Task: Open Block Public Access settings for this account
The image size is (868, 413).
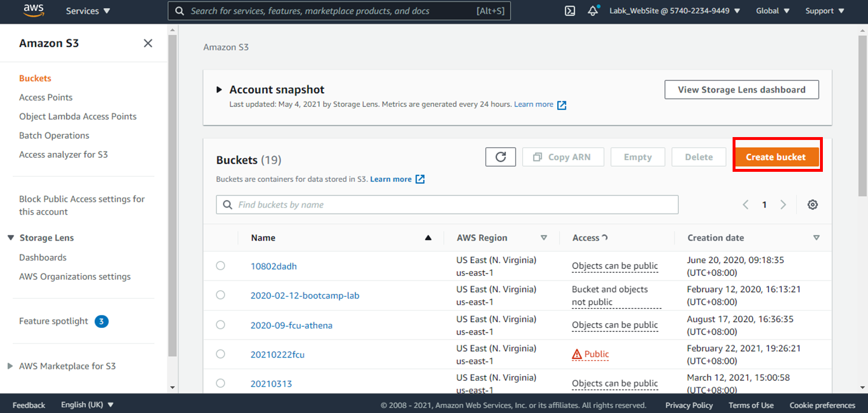Action: pos(82,205)
